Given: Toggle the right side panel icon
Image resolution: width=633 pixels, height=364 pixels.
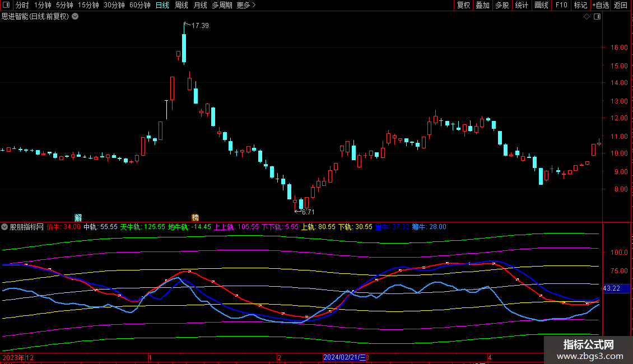Looking at the screenshot, I should point(597,17).
